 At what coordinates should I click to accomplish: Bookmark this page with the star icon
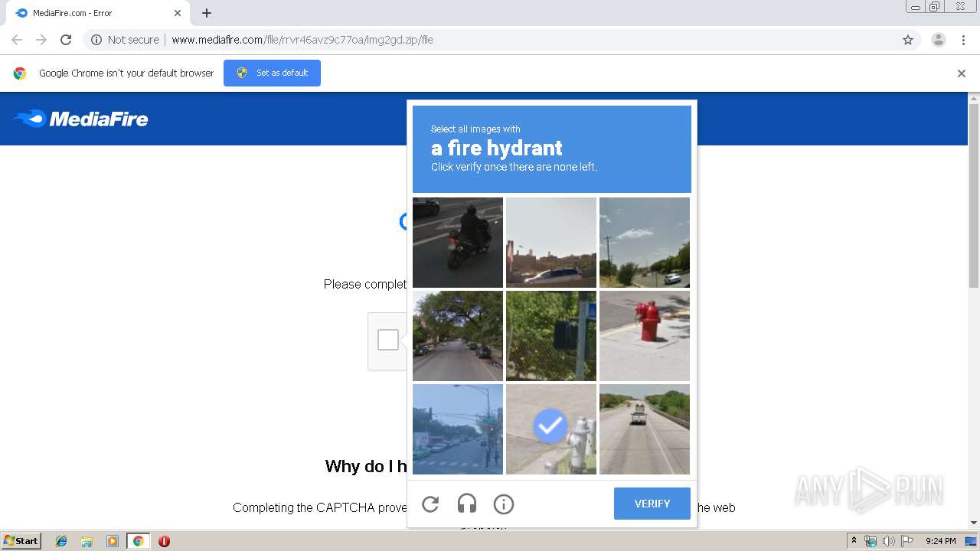click(908, 40)
